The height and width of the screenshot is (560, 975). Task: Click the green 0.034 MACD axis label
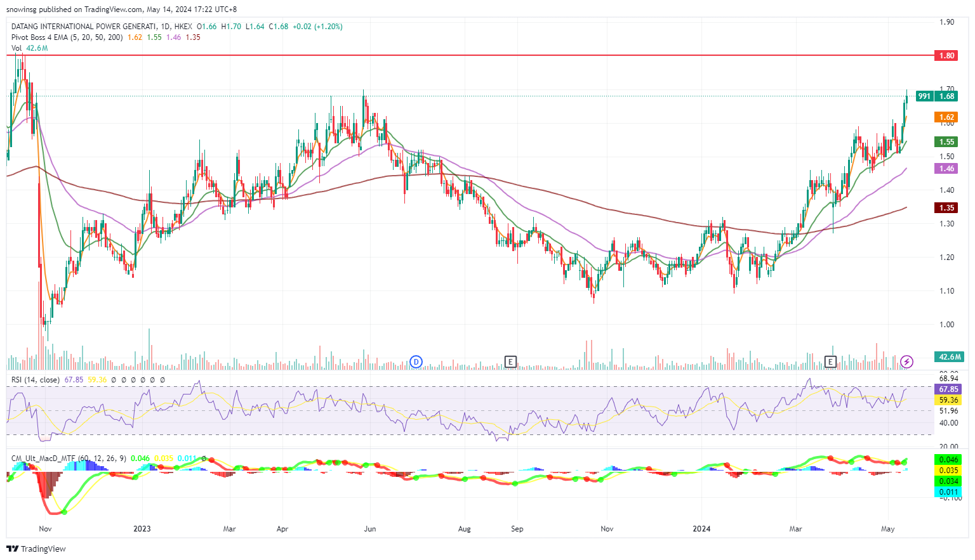point(948,481)
